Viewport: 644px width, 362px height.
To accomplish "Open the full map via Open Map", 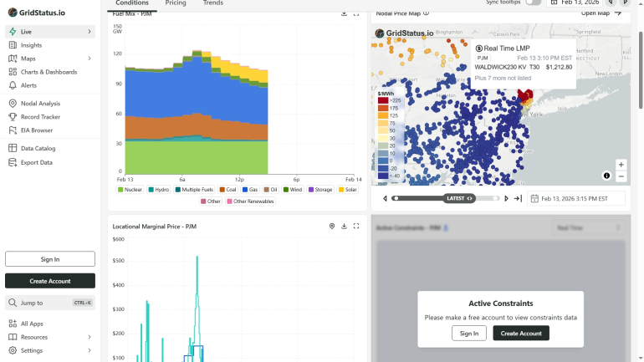I will click(x=601, y=13).
